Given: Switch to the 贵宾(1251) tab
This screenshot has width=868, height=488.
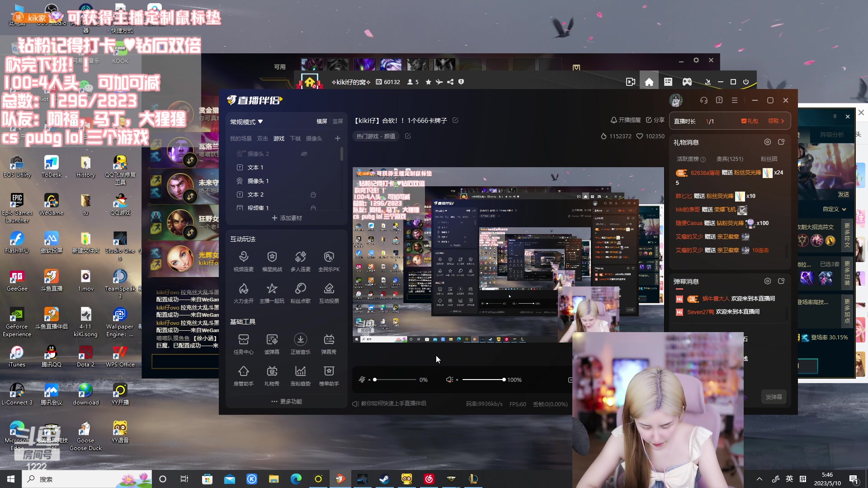Looking at the screenshot, I should (730, 159).
